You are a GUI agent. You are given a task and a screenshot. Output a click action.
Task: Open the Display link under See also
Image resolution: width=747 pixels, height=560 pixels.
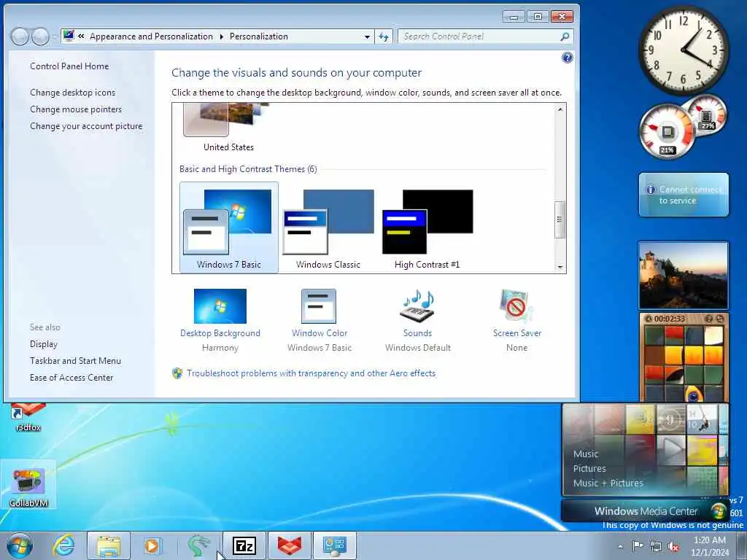(x=43, y=344)
